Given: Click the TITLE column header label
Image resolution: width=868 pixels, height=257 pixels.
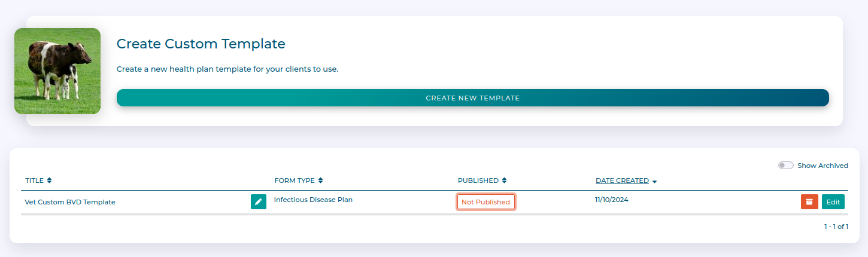Looking at the screenshot, I should [x=35, y=180].
